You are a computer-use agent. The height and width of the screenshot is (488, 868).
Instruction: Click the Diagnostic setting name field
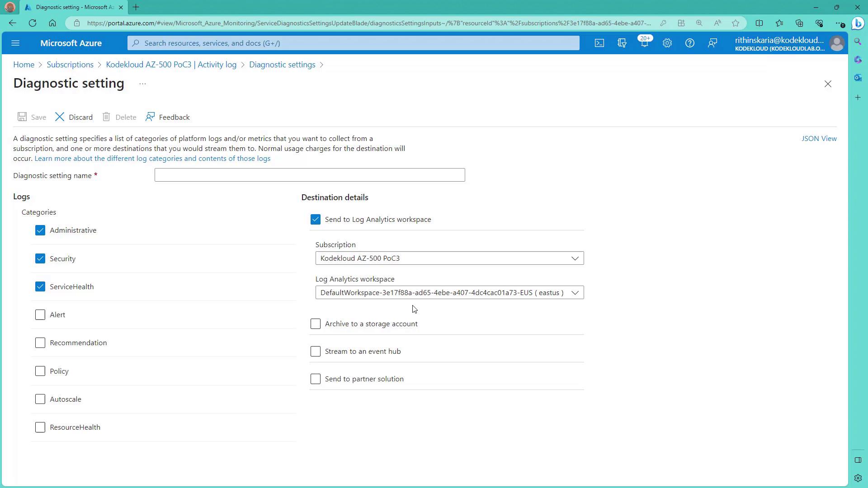pos(309,175)
